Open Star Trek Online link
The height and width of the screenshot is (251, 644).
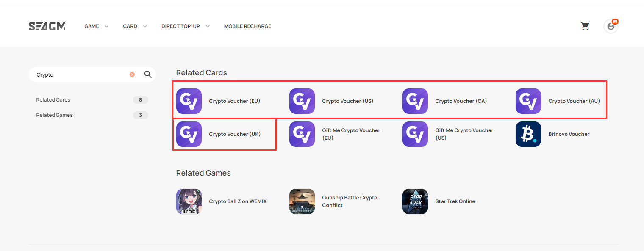click(x=455, y=201)
